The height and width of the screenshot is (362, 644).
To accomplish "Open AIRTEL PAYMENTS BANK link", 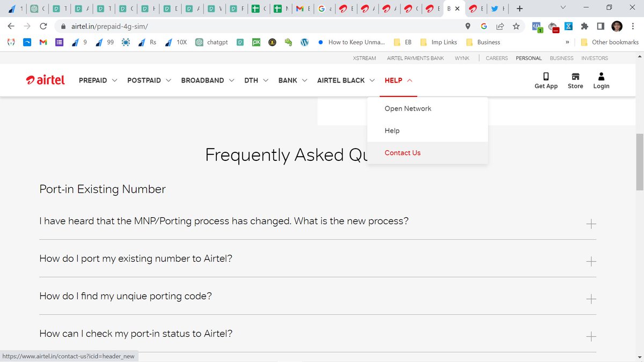I will click(x=415, y=58).
